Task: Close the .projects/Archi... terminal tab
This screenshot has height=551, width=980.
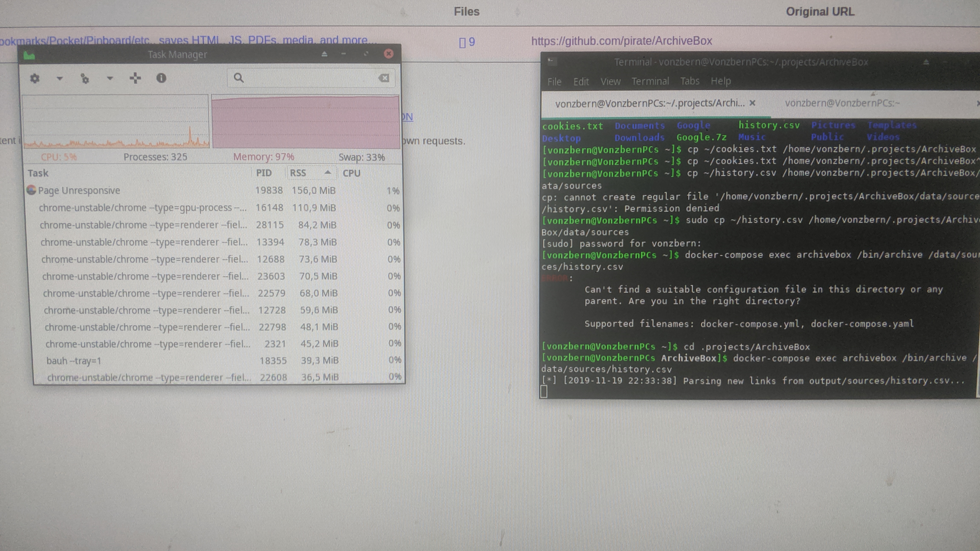Action: pyautogui.click(x=752, y=103)
